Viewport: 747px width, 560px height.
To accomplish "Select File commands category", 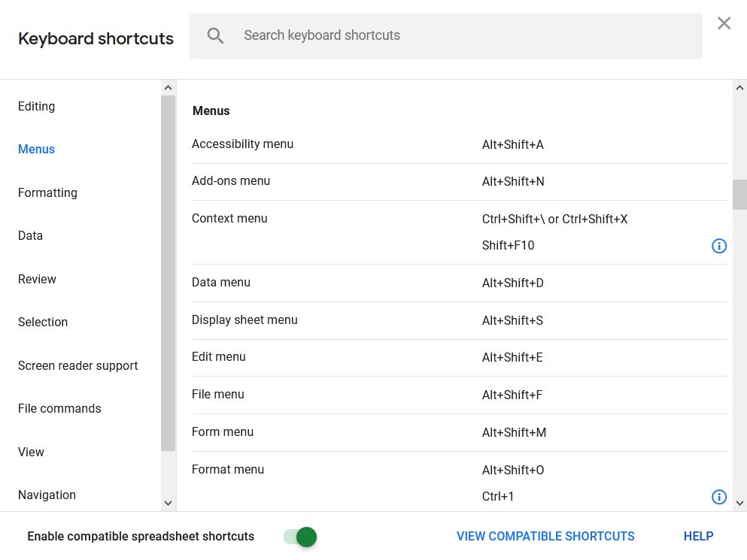I will 59,408.
